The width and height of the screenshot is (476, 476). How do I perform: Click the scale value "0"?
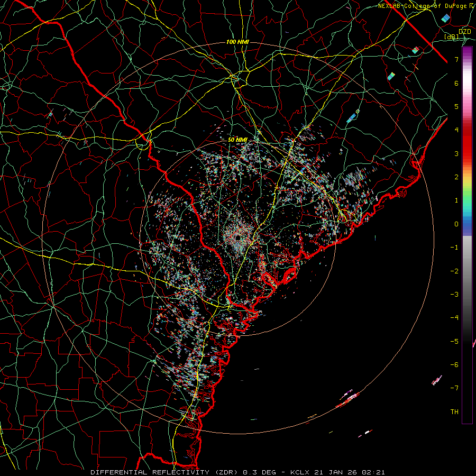(x=456, y=224)
